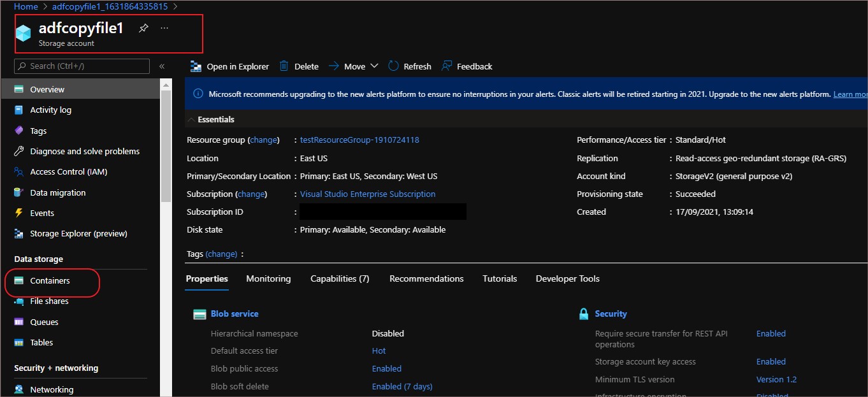Click the storage account cube icon
The width and height of the screenshot is (868, 397).
(x=24, y=33)
